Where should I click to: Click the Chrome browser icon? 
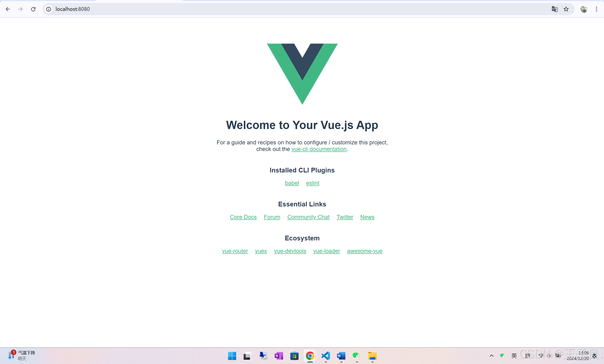point(310,355)
